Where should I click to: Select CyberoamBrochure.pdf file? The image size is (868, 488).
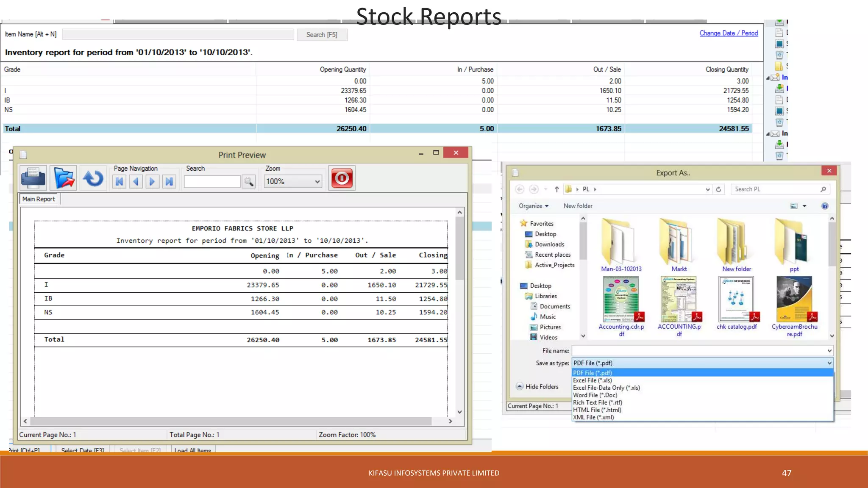(794, 306)
